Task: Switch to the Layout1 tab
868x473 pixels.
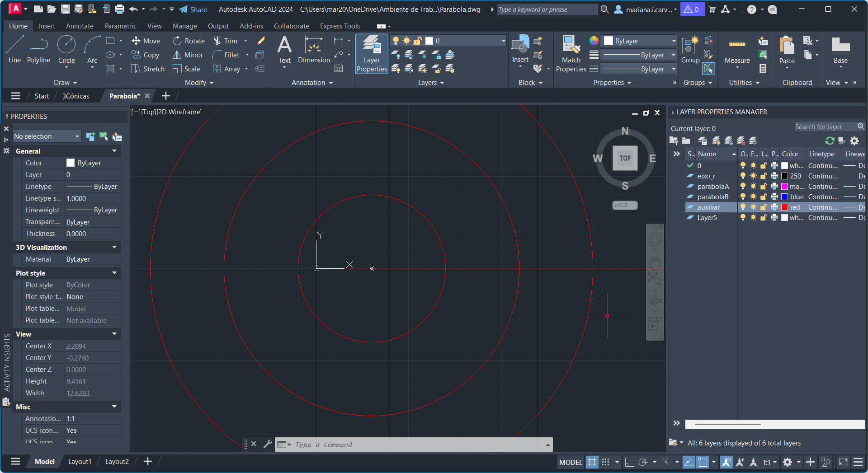Action: point(80,462)
